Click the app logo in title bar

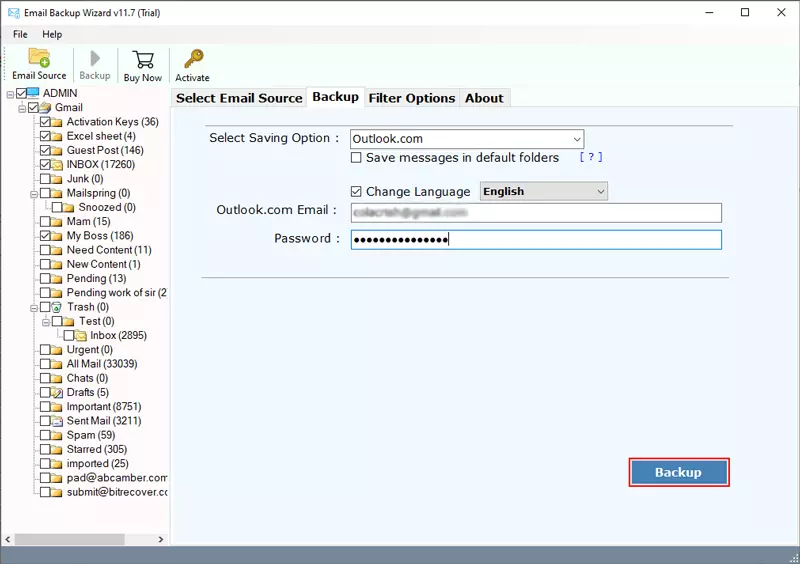[x=14, y=12]
